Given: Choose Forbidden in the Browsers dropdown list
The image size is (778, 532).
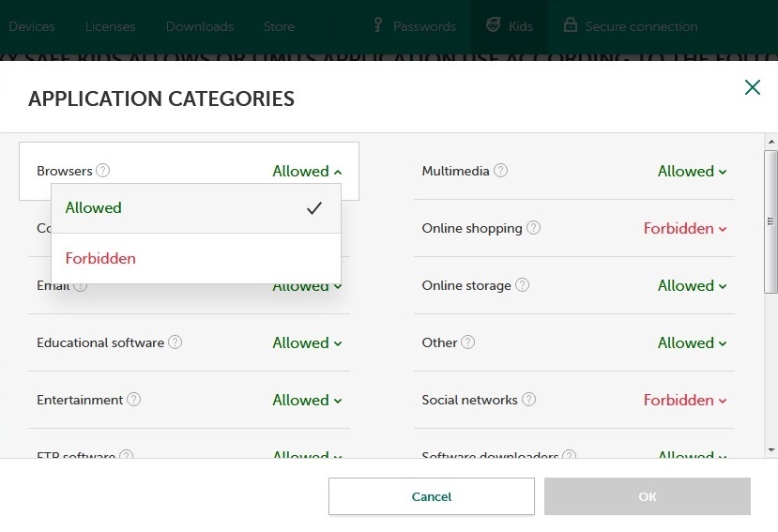Looking at the screenshot, I should [x=195, y=258].
